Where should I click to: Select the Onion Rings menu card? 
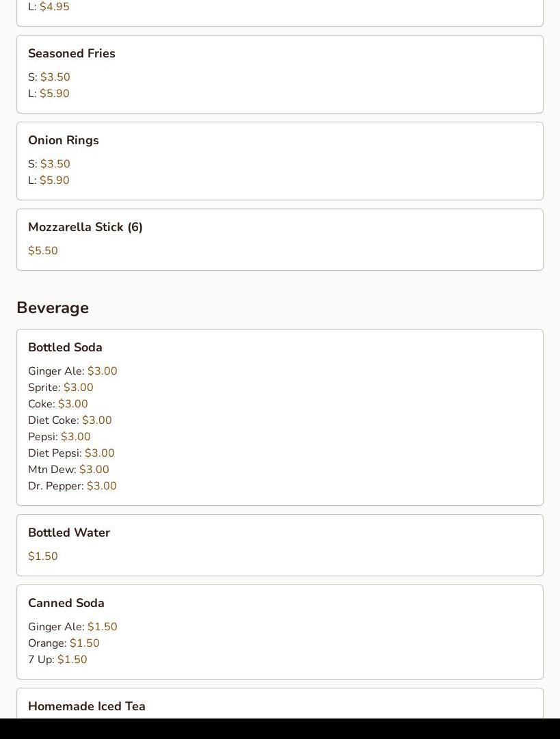click(280, 161)
